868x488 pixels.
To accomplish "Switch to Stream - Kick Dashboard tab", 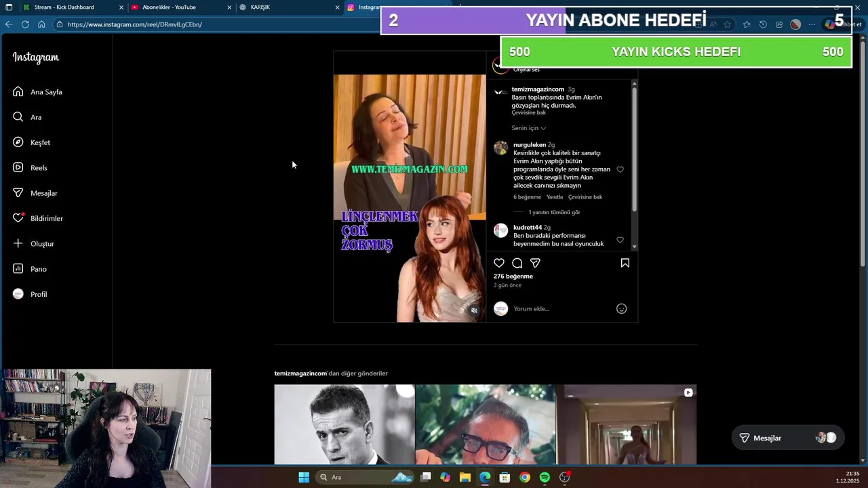I will pyautogui.click(x=64, y=7).
